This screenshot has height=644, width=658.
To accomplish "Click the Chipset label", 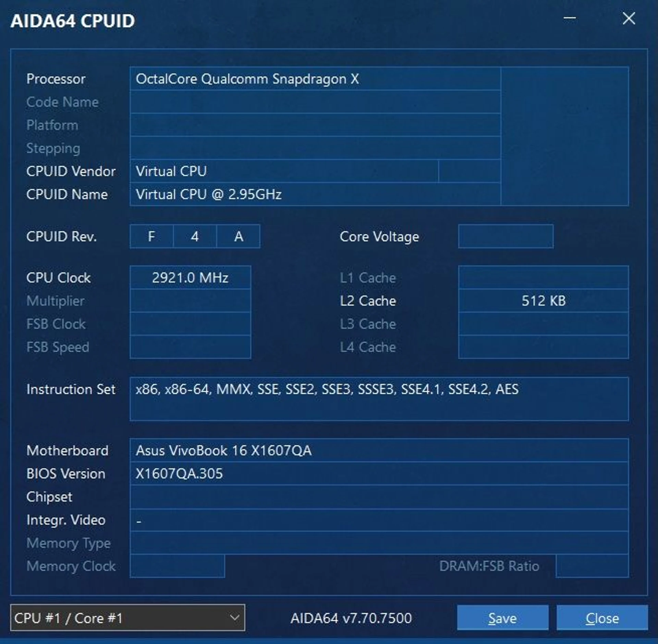I will tap(49, 497).
